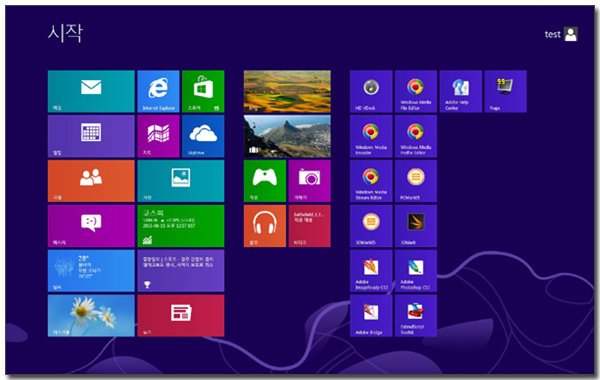Open the Camera tile
The image size is (600, 380).
point(310,181)
